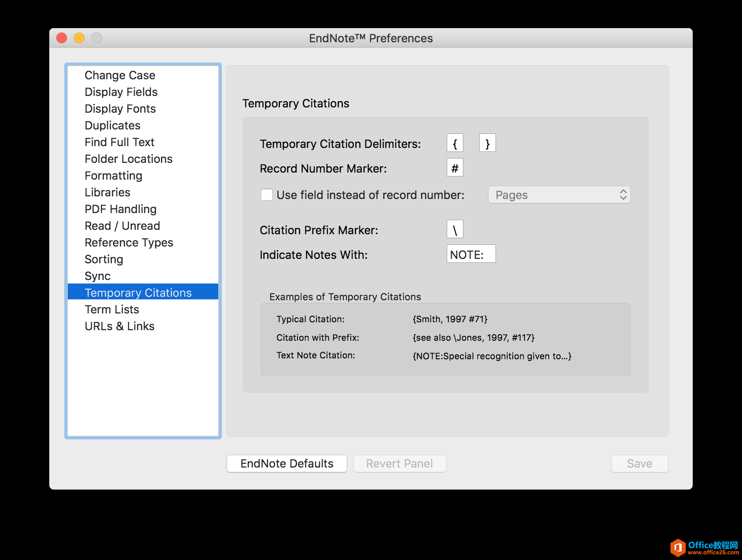Screen dimensions: 742x560
Task: Click the opening delimiter field with '{'
Action: point(455,143)
